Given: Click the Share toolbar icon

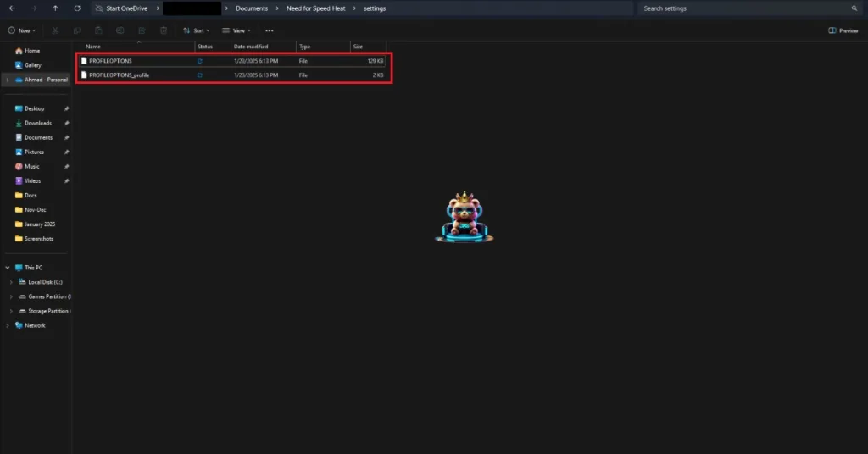Looking at the screenshot, I should click(x=142, y=30).
